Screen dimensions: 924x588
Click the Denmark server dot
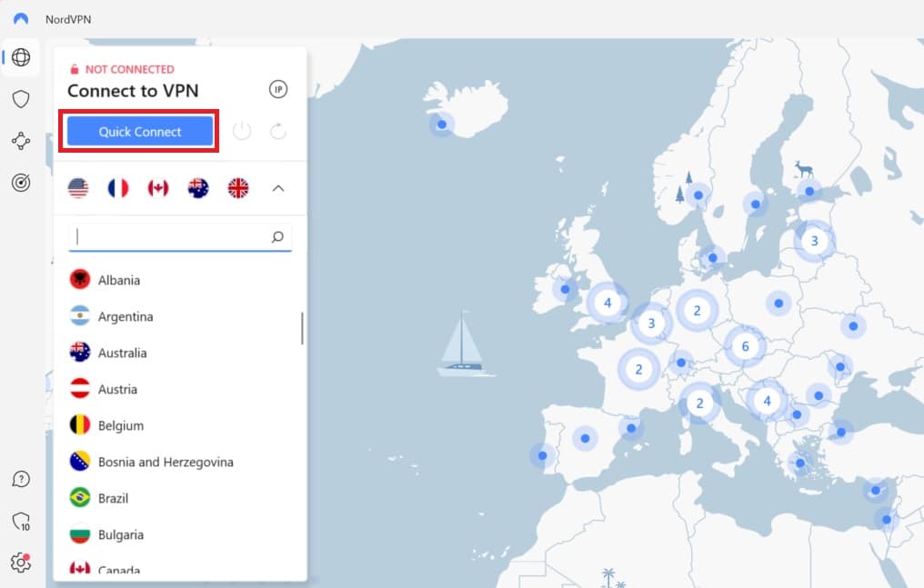(x=712, y=258)
